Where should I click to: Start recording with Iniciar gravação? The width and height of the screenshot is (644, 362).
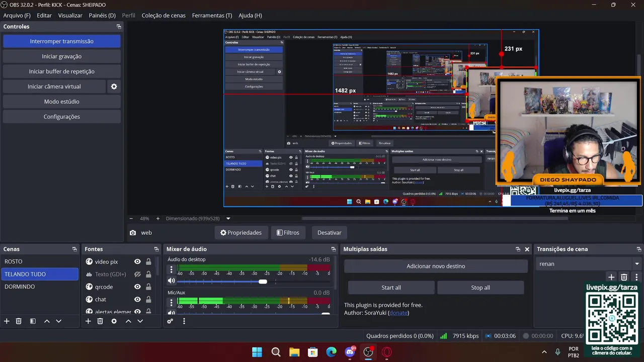[61, 56]
